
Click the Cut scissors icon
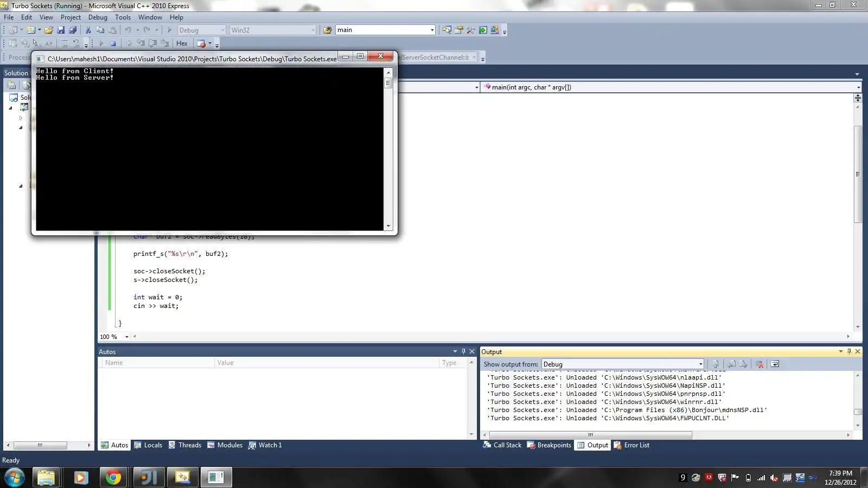[88, 30]
